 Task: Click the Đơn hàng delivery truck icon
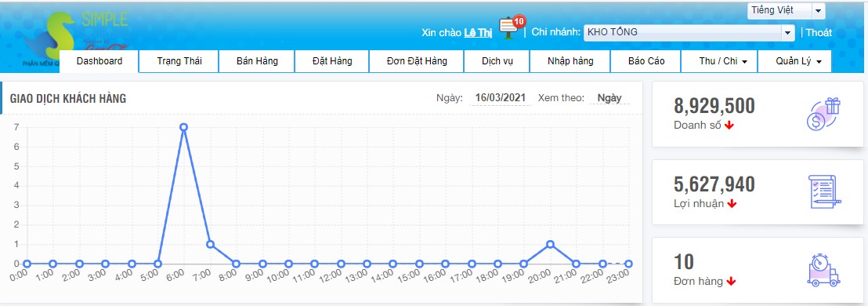pyautogui.click(x=823, y=271)
